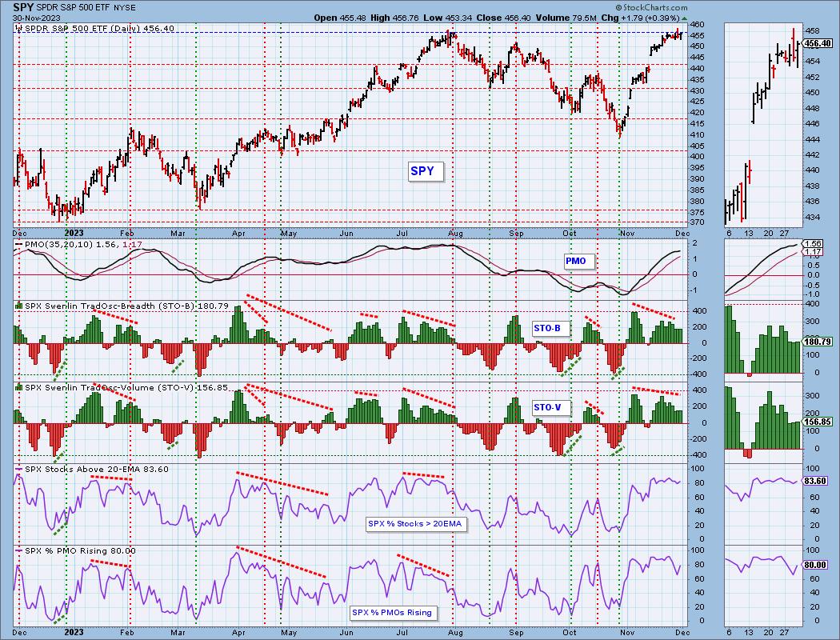The image size is (840, 640).
Task: Click the candlestick icon beside the SPDR Daily legend
Action: coord(18,28)
